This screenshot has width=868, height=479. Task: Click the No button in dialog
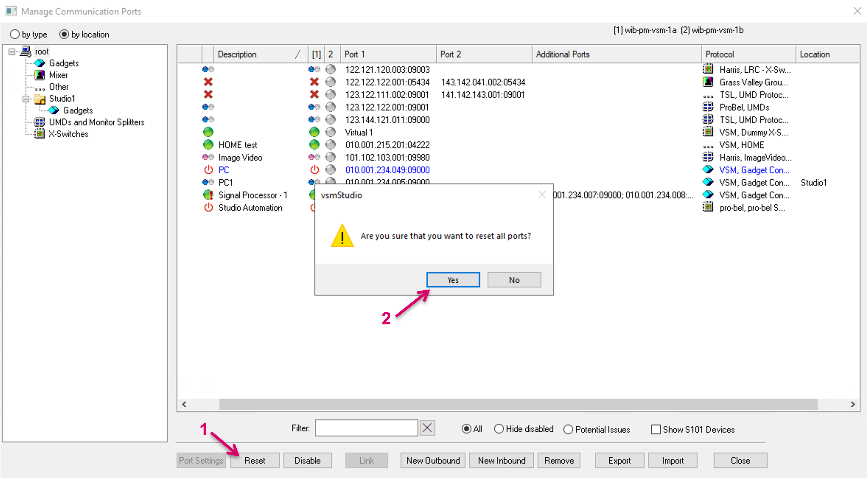pyautogui.click(x=514, y=280)
